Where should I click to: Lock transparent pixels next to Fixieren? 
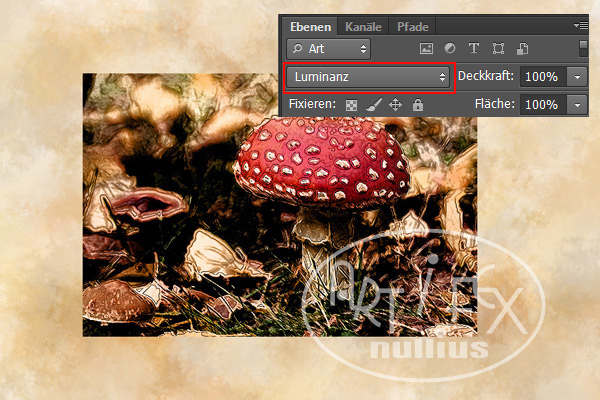coord(351,105)
